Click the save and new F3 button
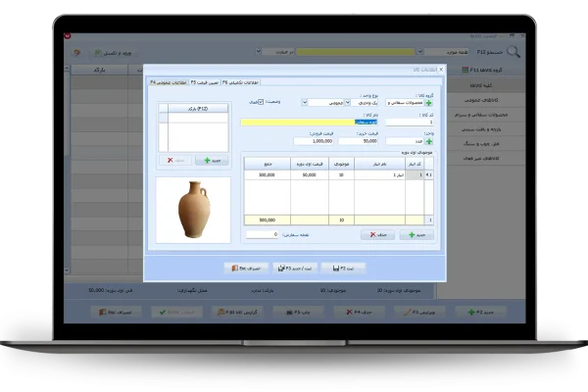The image size is (588, 392). pyautogui.click(x=295, y=269)
